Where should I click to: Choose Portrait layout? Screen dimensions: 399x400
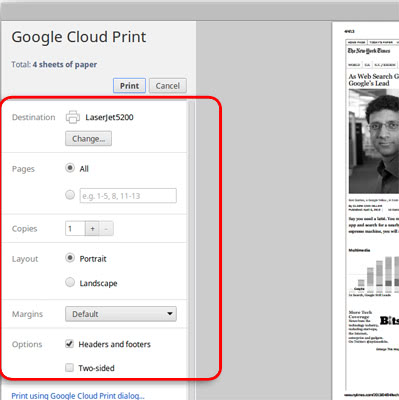70,258
